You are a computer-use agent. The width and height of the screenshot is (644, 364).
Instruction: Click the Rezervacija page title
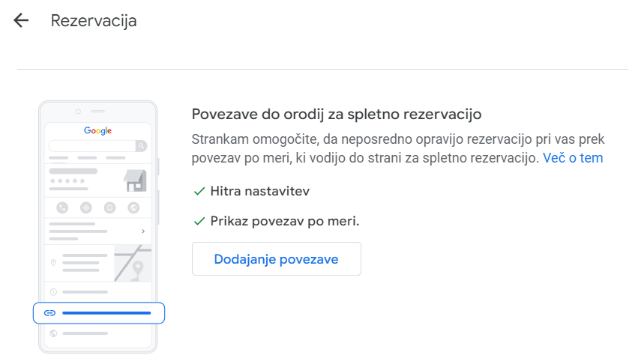pos(94,20)
